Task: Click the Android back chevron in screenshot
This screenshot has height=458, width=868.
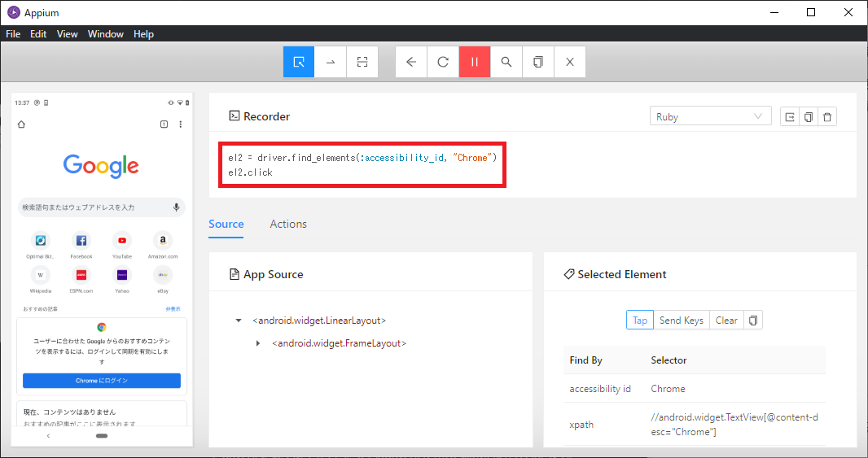Action: 48,436
